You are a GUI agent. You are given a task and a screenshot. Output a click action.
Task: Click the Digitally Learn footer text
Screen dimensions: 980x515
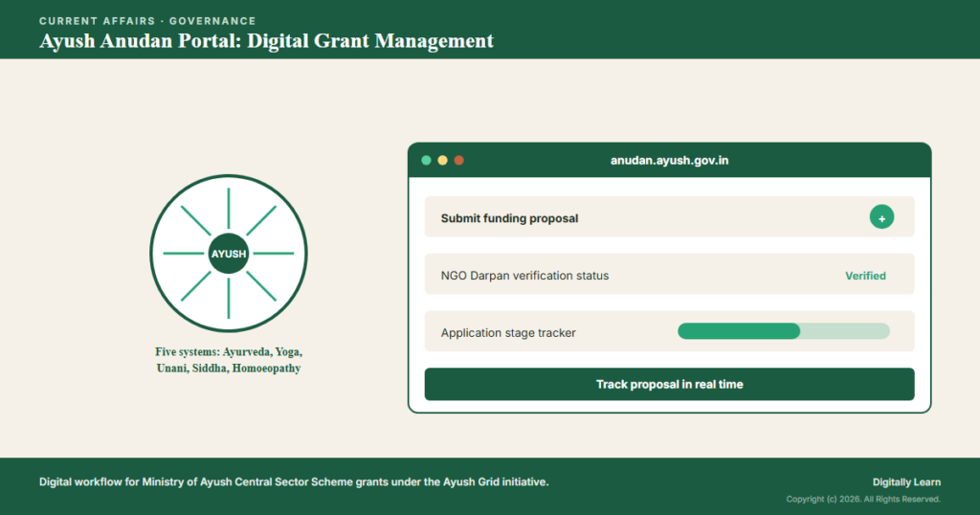[x=906, y=481]
